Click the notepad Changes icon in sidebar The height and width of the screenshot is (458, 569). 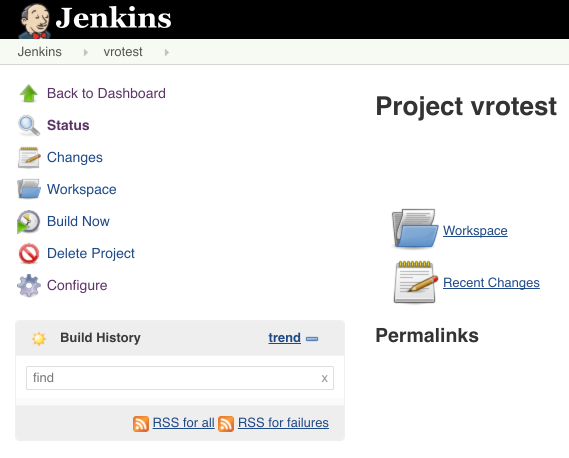(x=29, y=158)
